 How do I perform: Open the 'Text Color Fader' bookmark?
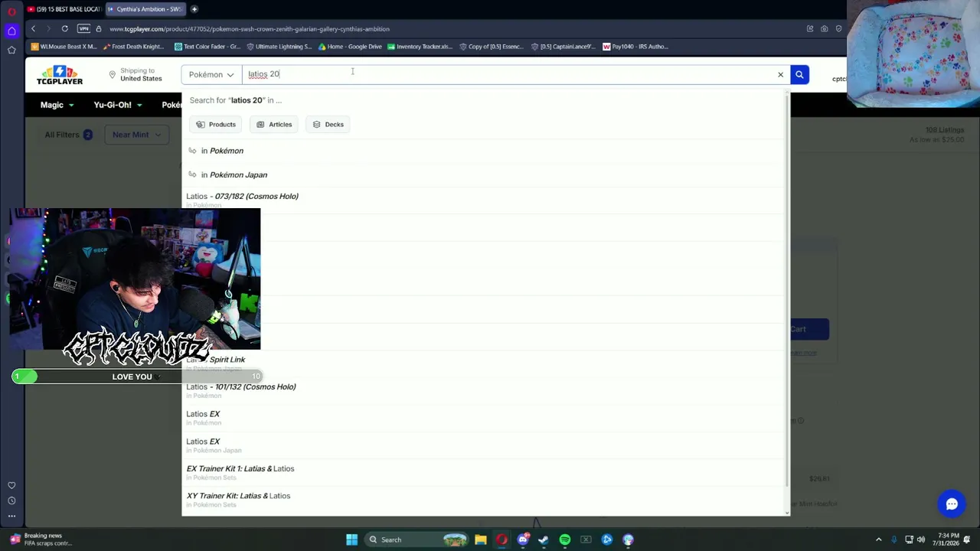(207, 47)
